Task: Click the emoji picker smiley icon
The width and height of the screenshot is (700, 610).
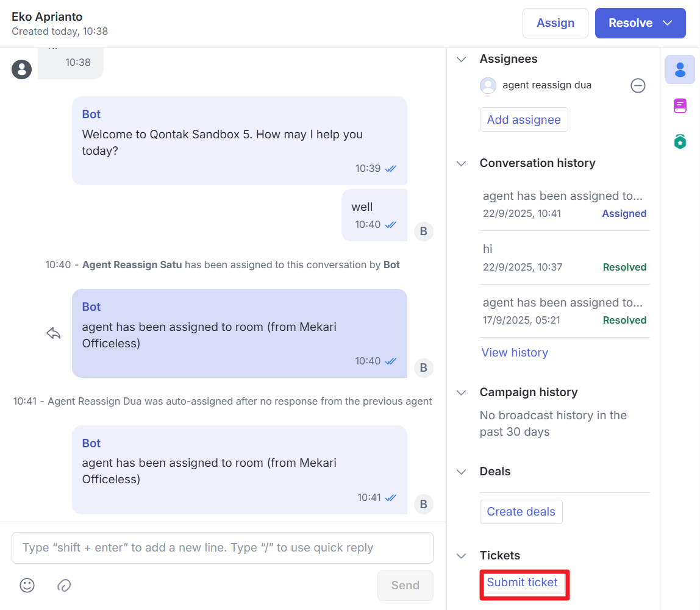Action: pos(27,585)
